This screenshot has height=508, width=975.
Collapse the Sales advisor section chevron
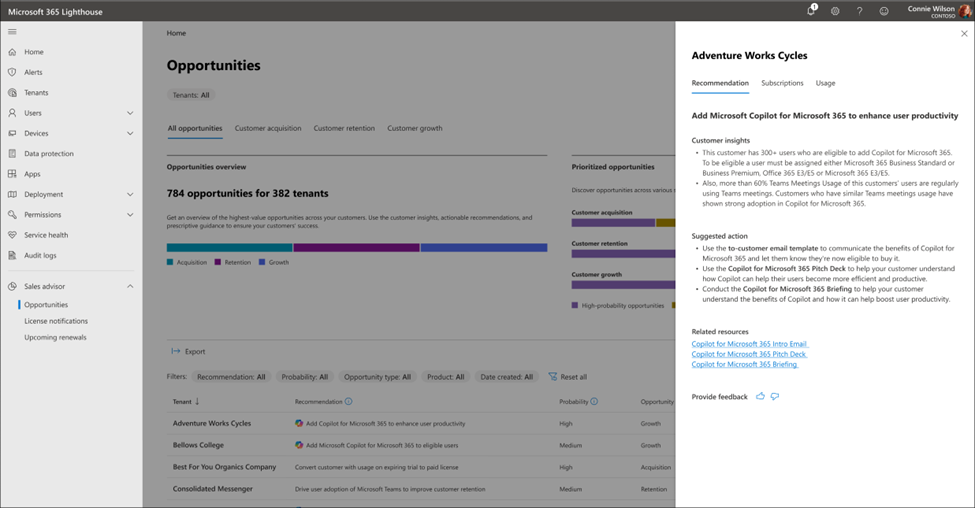(130, 287)
